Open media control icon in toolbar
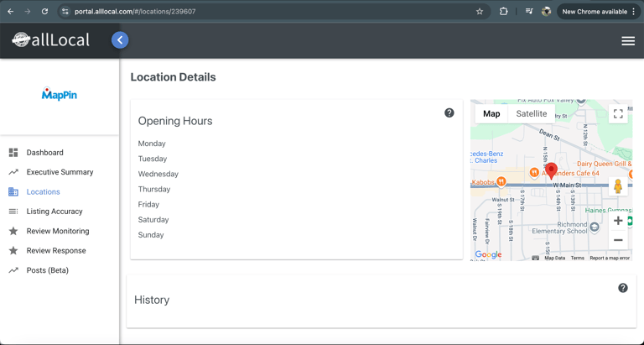 point(529,12)
